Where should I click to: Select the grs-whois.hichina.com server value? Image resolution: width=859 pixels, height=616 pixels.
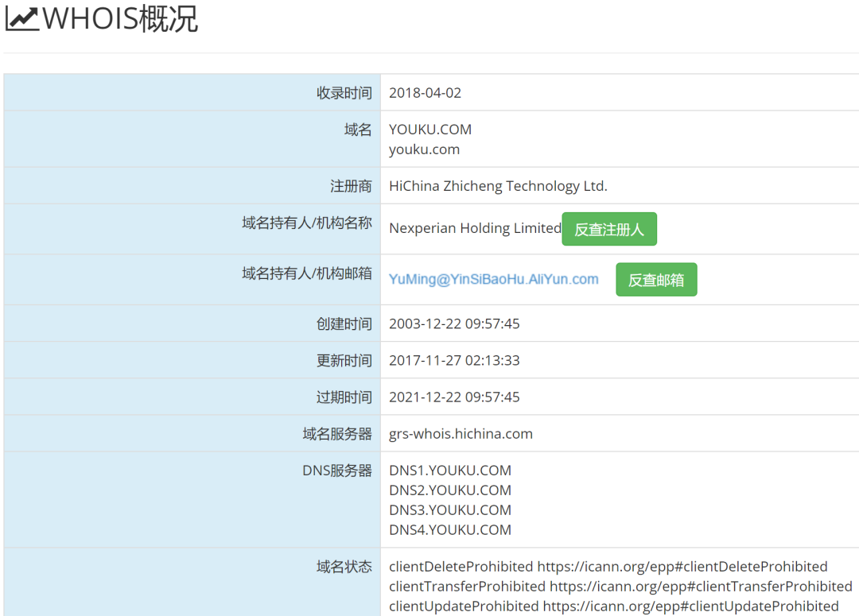(x=461, y=434)
